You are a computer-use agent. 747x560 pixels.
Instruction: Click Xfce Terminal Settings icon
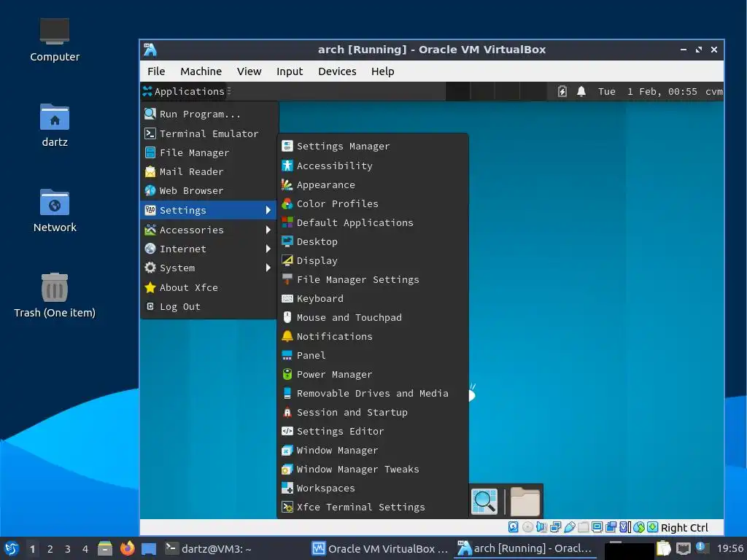coord(287,507)
